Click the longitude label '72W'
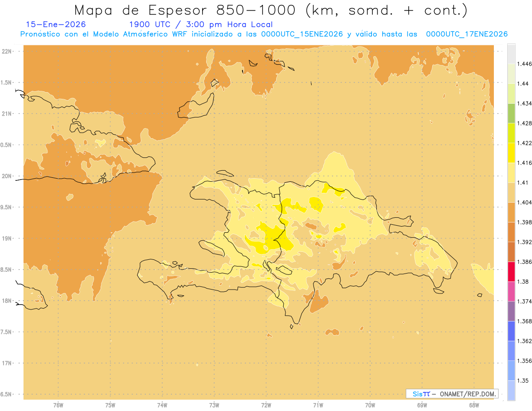This screenshot has height=411, width=532. [x=266, y=405]
